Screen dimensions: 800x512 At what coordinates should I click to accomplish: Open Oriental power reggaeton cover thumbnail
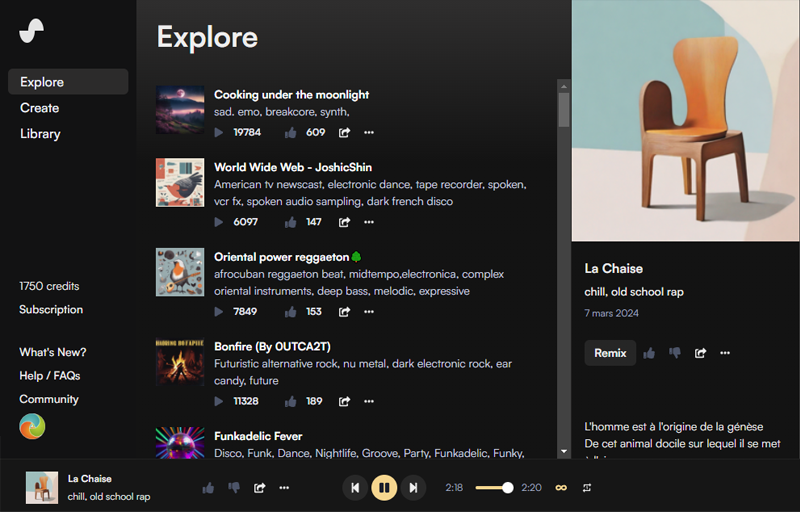coord(180,272)
